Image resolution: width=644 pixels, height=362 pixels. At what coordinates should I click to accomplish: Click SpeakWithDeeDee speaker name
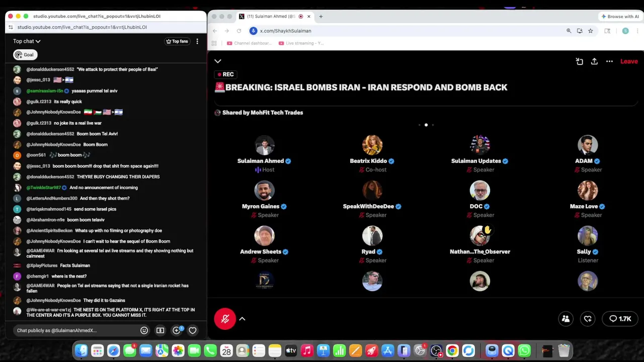pos(368,206)
